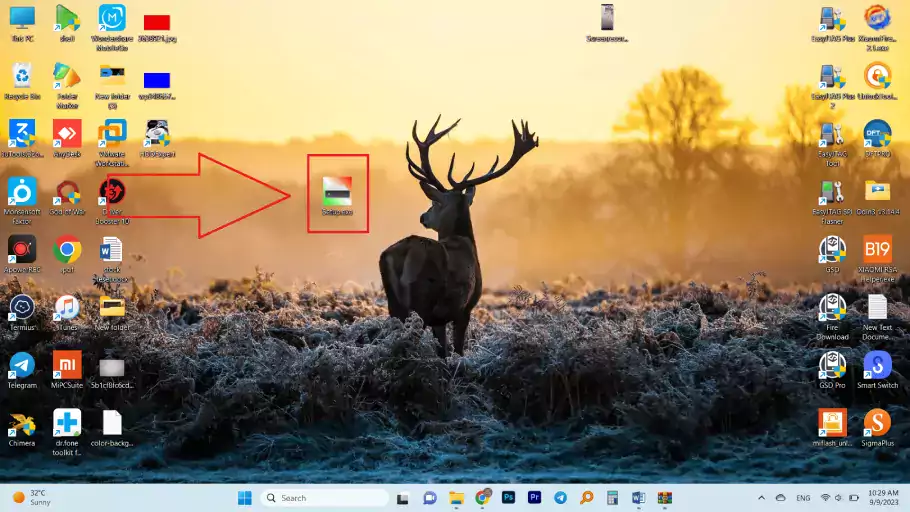
Task: Select the red image file thumbnail
Action: [x=156, y=23]
